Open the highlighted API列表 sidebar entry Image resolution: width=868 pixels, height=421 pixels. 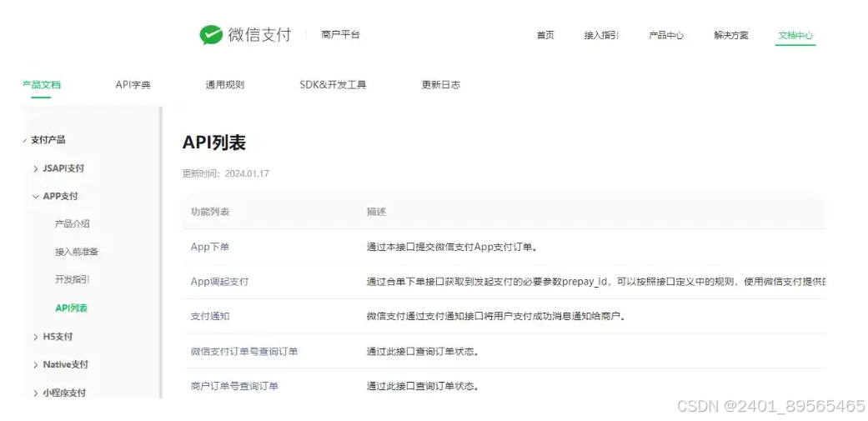72,308
